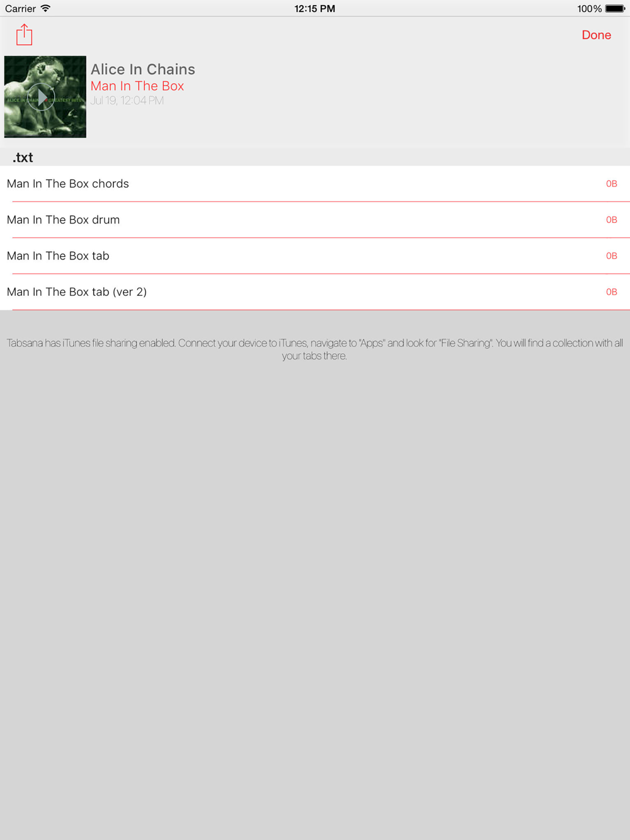
Task: Select Man In The Box tab entry
Action: pyautogui.click(x=315, y=256)
